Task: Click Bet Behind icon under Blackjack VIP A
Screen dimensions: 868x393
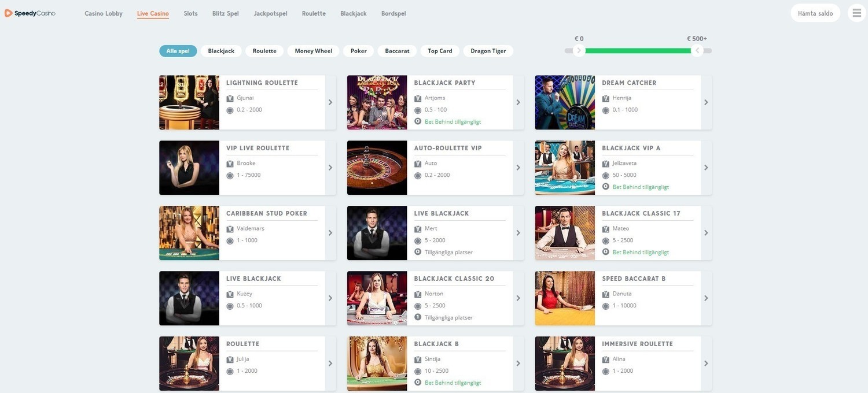Action: [x=606, y=187]
